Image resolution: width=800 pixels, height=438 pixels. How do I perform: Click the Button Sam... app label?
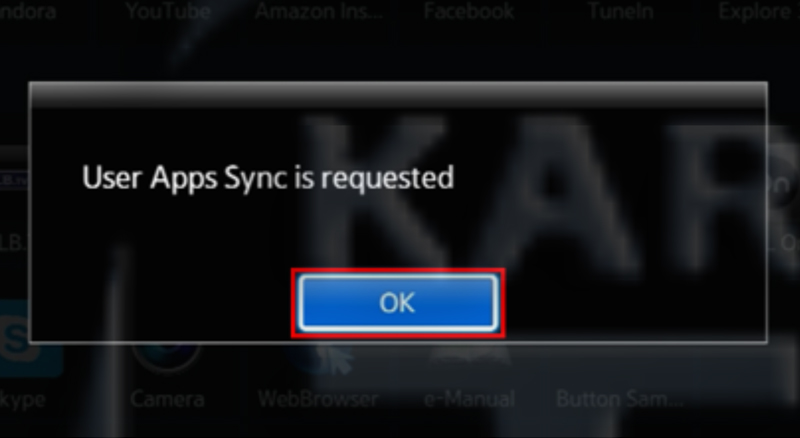pyautogui.click(x=619, y=399)
